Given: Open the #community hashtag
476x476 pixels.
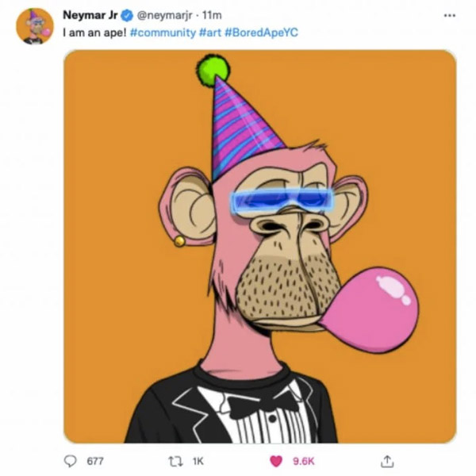Looking at the screenshot, I should (x=163, y=33).
